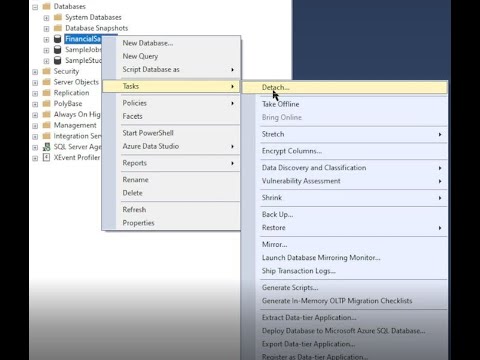Click the Database Snapshots folder icon

coord(58,28)
